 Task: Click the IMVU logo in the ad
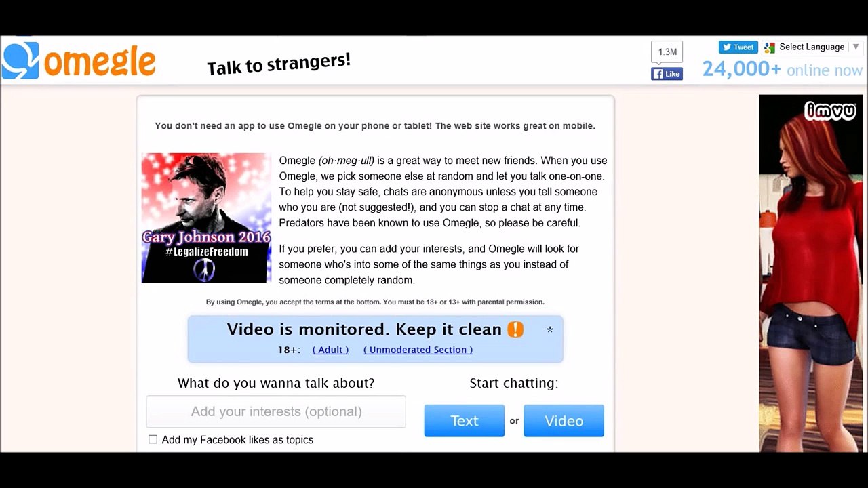tap(830, 110)
